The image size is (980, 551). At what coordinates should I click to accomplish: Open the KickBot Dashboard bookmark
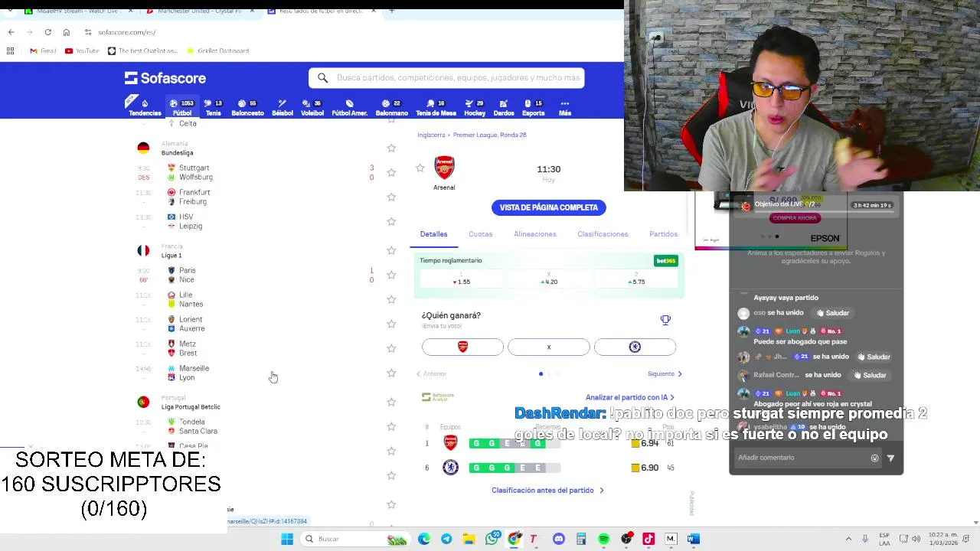217,51
